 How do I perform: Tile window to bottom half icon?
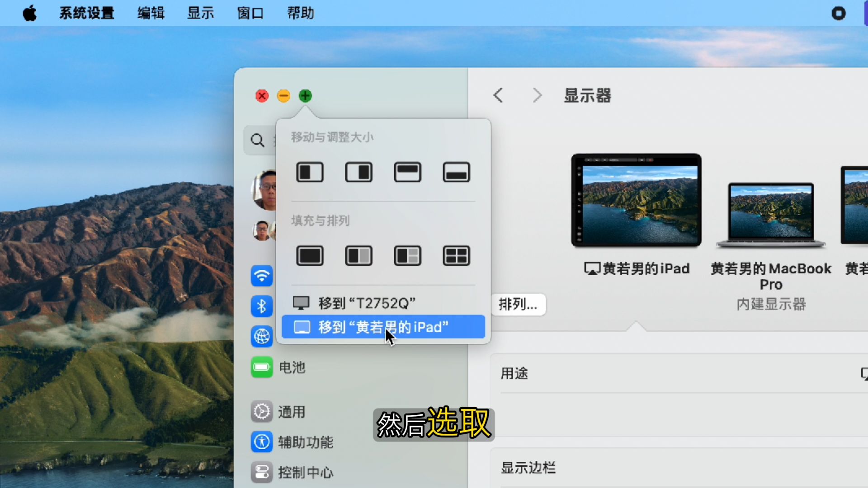(x=456, y=172)
